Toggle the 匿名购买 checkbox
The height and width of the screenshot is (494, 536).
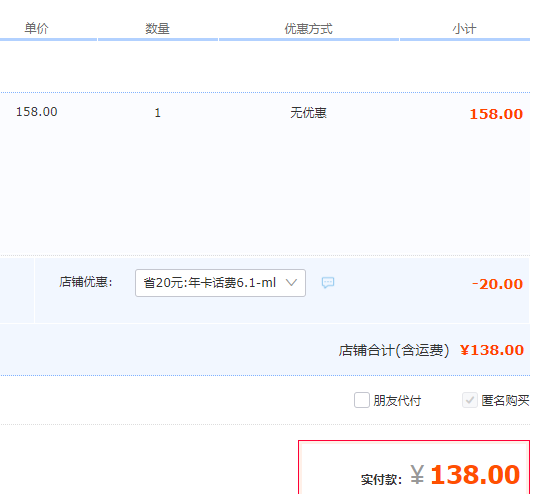point(470,400)
